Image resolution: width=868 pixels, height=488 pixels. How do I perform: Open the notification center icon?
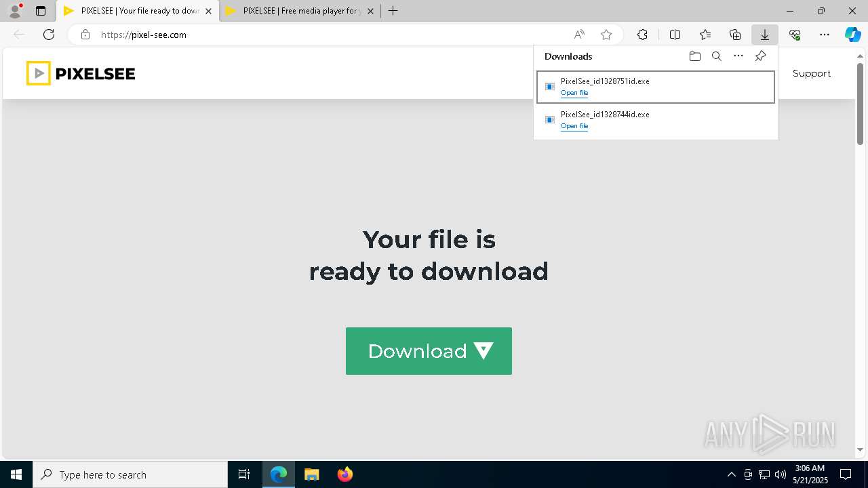(x=846, y=474)
